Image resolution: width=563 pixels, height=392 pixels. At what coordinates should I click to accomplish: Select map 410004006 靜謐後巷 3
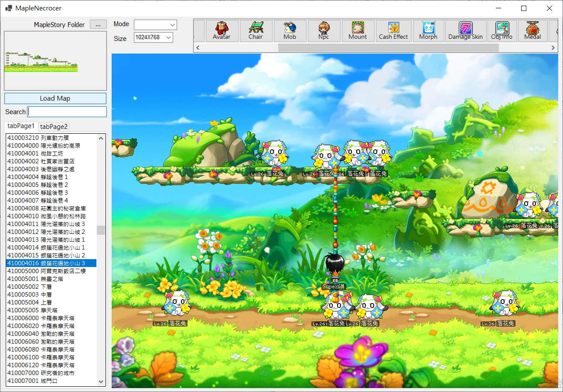click(x=51, y=193)
